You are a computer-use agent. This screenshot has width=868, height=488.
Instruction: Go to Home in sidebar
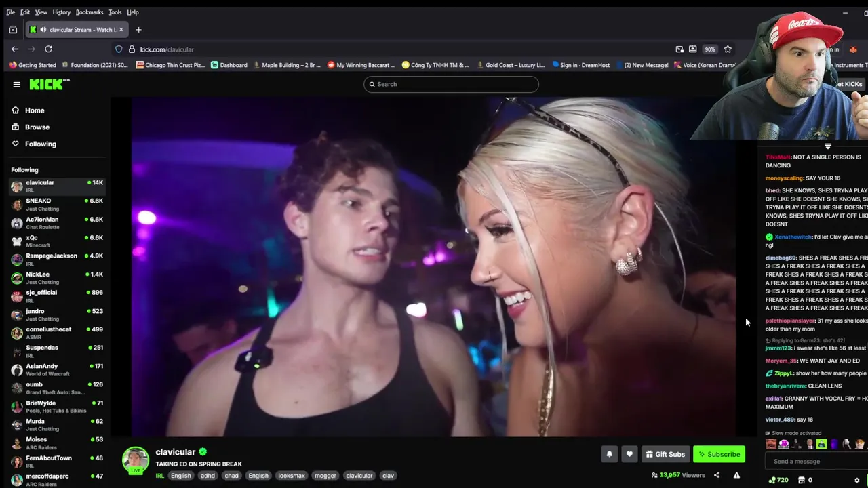click(28, 110)
